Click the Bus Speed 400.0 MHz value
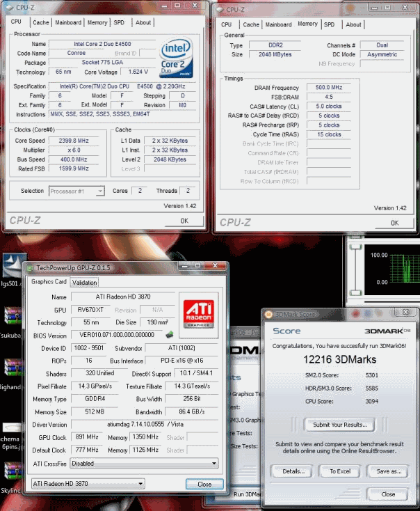 (74, 159)
